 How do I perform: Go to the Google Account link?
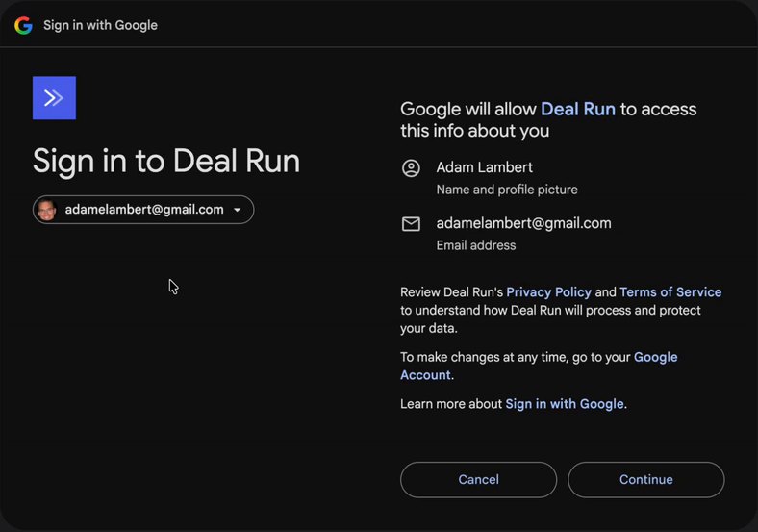point(539,367)
